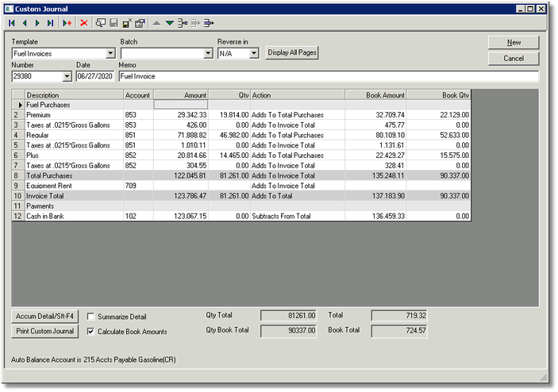Click Print Custom Journal button
The width and height of the screenshot is (558, 392).
point(44,331)
